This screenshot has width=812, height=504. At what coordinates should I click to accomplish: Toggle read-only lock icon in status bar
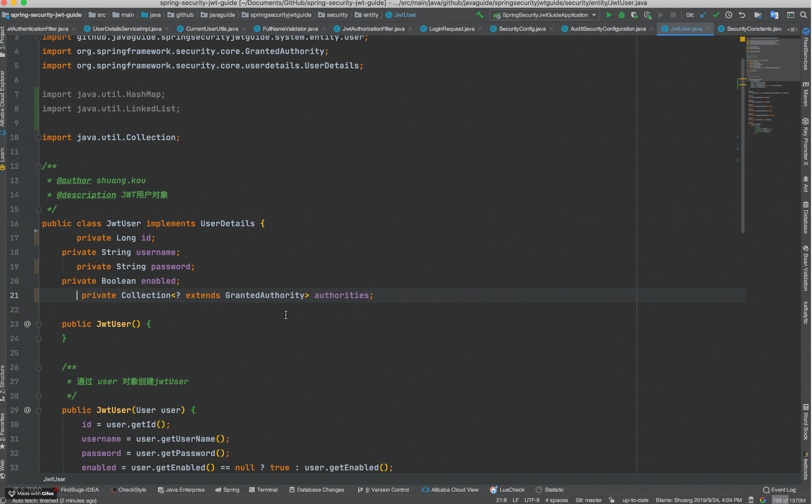(612, 500)
